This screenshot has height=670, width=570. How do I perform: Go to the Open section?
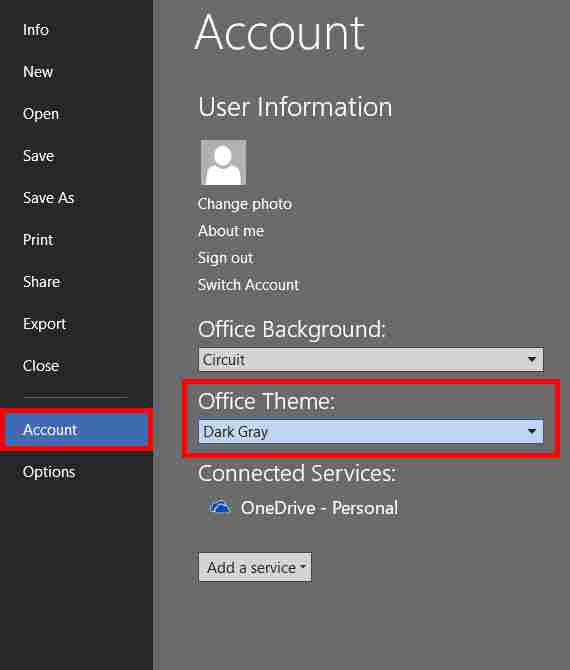click(41, 114)
